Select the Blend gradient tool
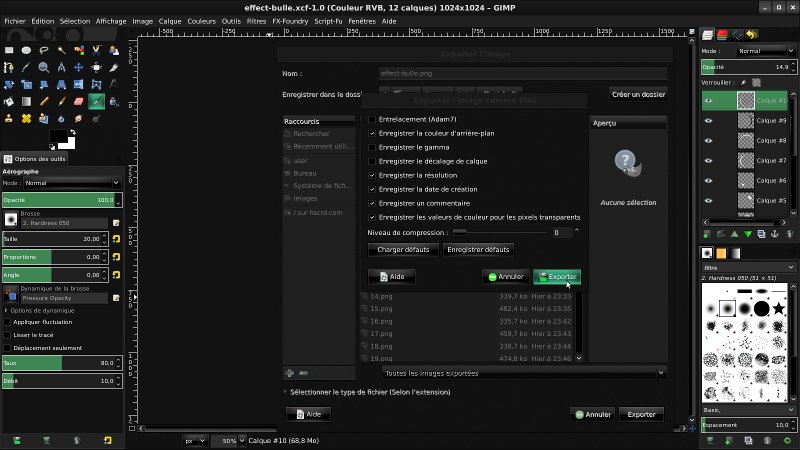800x450 pixels. (27, 102)
